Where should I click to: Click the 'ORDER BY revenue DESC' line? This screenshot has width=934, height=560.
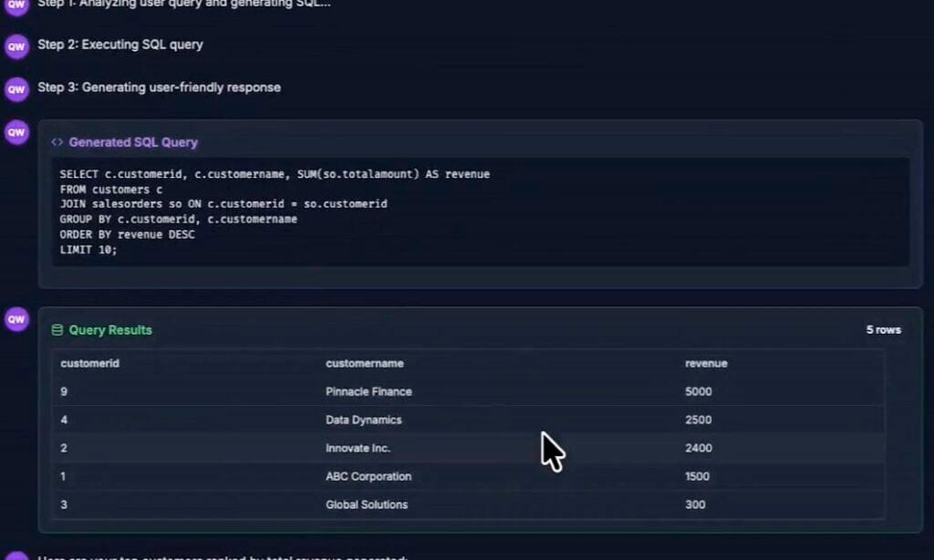pos(127,234)
